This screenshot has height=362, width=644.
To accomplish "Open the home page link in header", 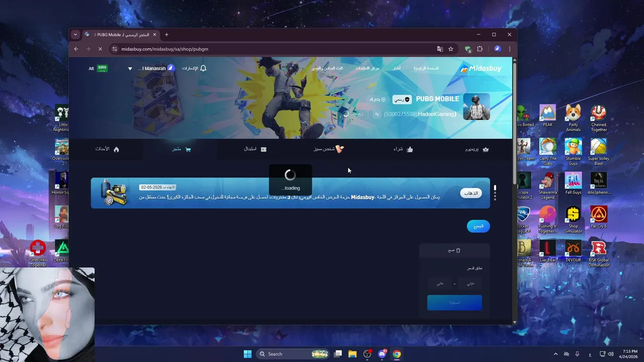I will [x=426, y=68].
